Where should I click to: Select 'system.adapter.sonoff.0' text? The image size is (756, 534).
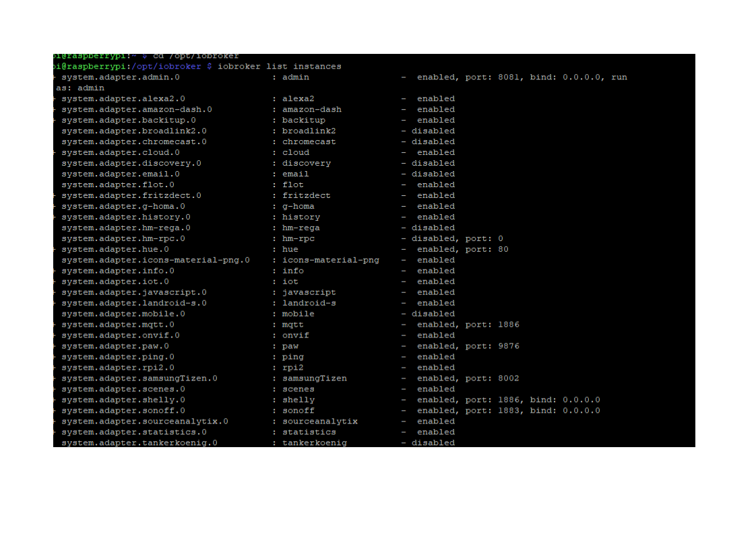[x=123, y=411]
